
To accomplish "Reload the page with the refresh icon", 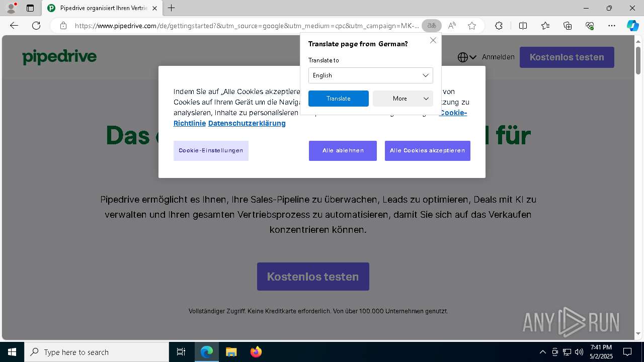I will [36, 26].
